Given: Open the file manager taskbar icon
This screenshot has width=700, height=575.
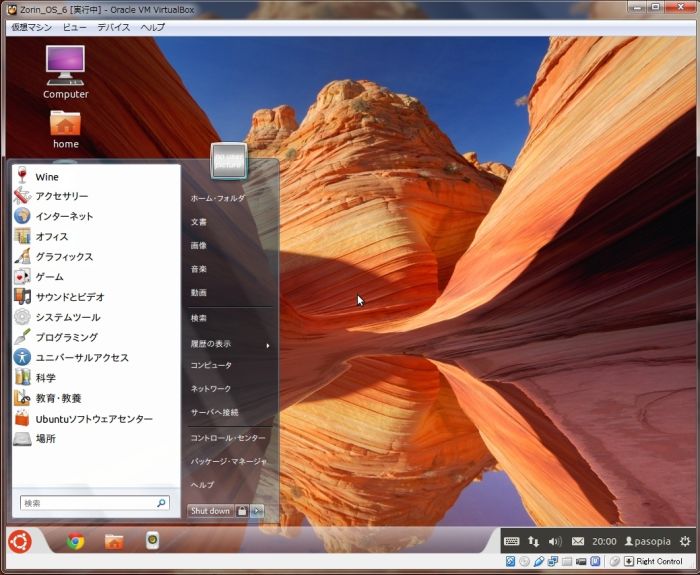Looking at the screenshot, I should click(114, 541).
